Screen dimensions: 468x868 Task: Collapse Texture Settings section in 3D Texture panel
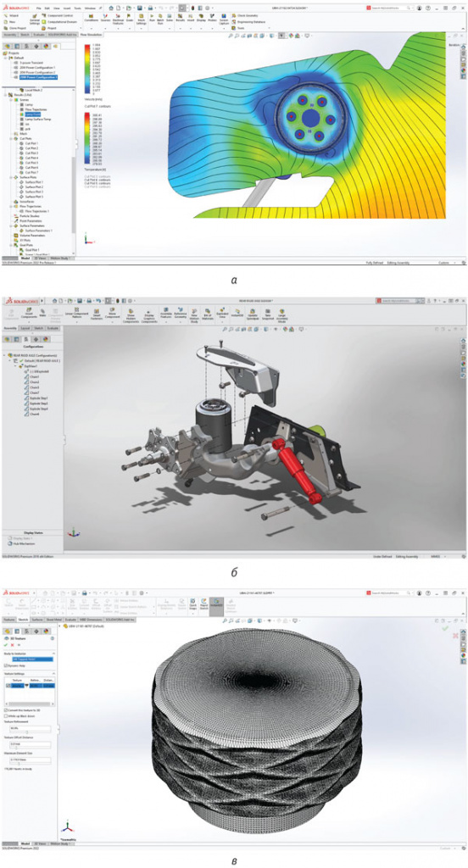click(53, 674)
